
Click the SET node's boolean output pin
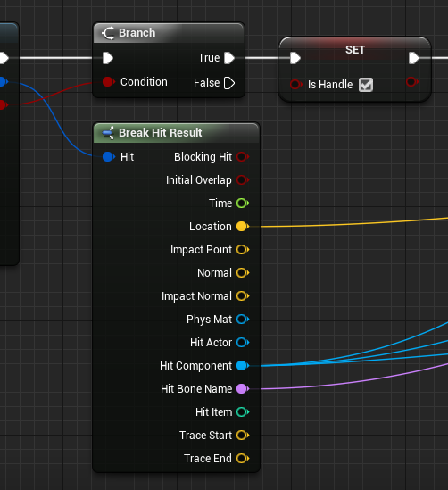pyautogui.click(x=412, y=82)
